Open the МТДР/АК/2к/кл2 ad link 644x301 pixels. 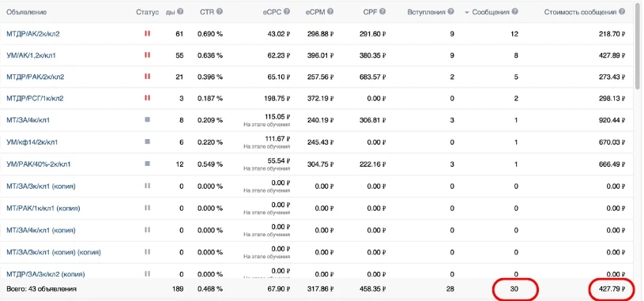tap(33, 34)
